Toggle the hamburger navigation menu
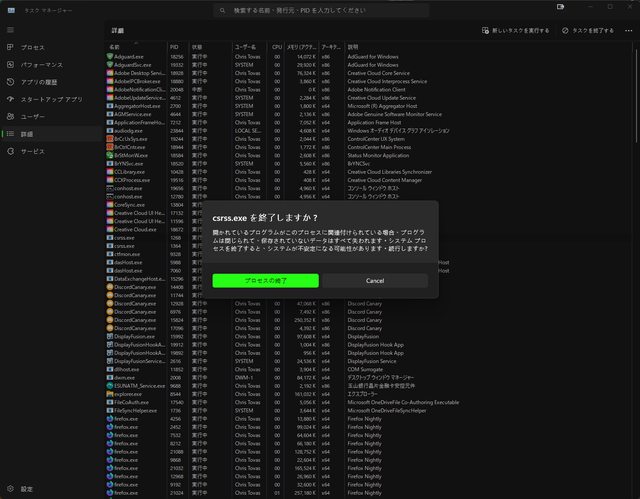640x499 pixels. (x=10, y=31)
